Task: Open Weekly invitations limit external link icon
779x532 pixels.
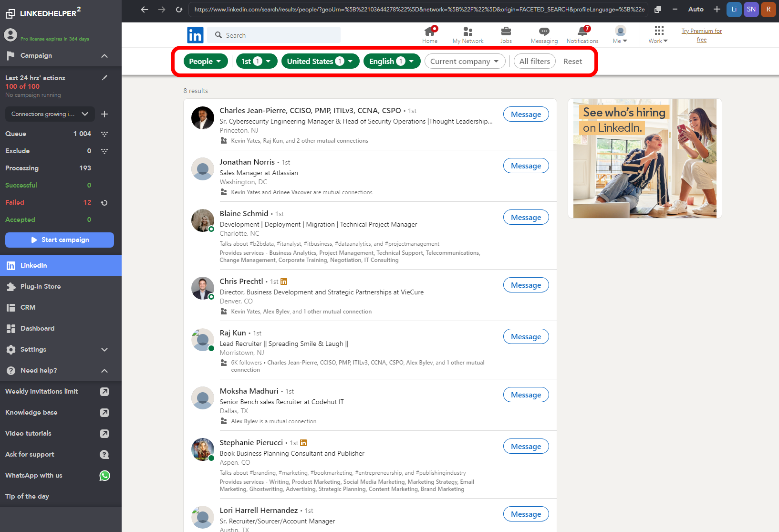Action: (x=104, y=392)
